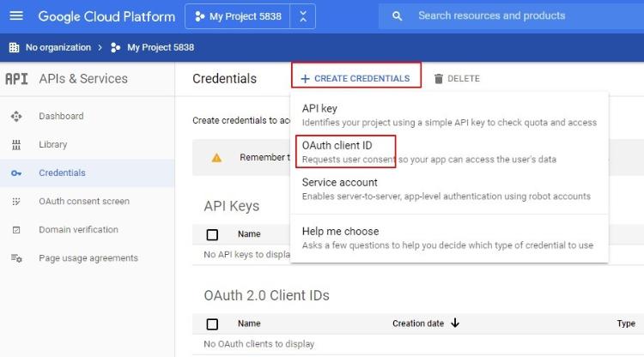
Task: Open APIs & Services heading
Action: [x=83, y=79]
